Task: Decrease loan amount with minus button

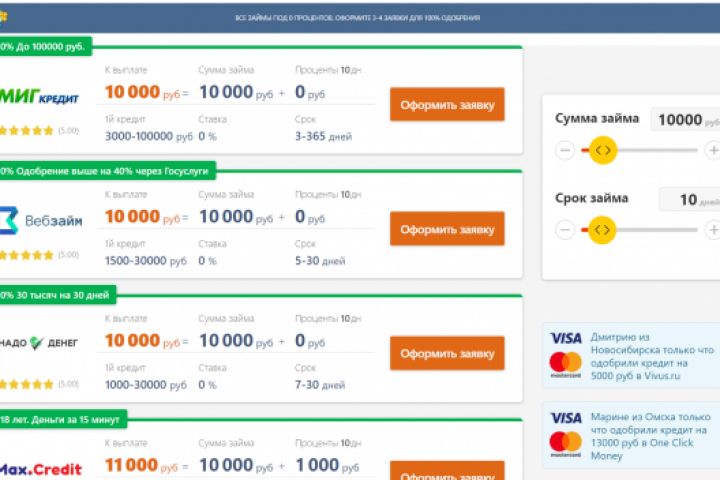Action: click(565, 150)
